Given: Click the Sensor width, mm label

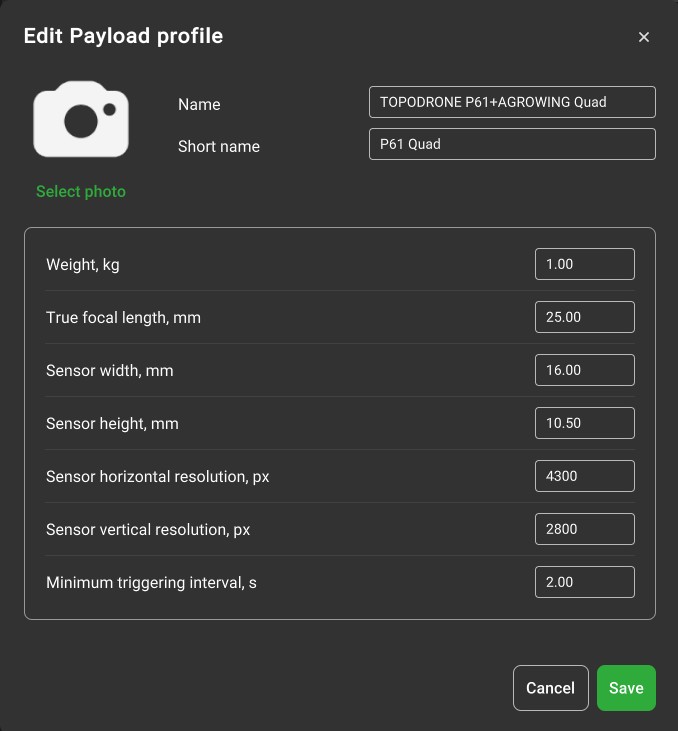Looking at the screenshot, I should [x=110, y=371].
